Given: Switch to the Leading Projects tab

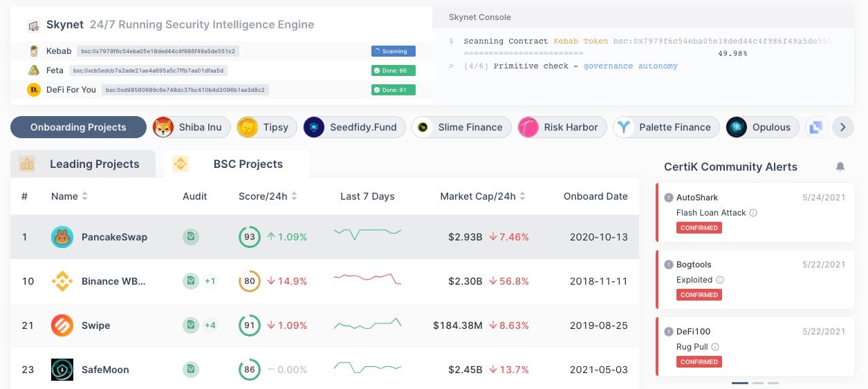Looking at the screenshot, I should (x=83, y=164).
